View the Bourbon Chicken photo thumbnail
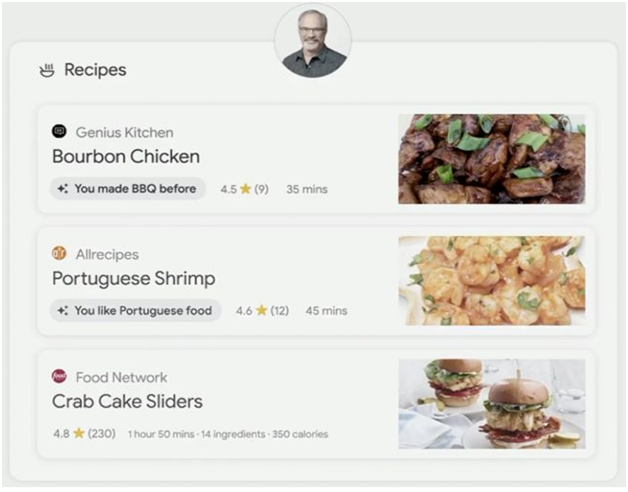Image resolution: width=628 pixels, height=492 pixels. pyautogui.click(x=491, y=159)
